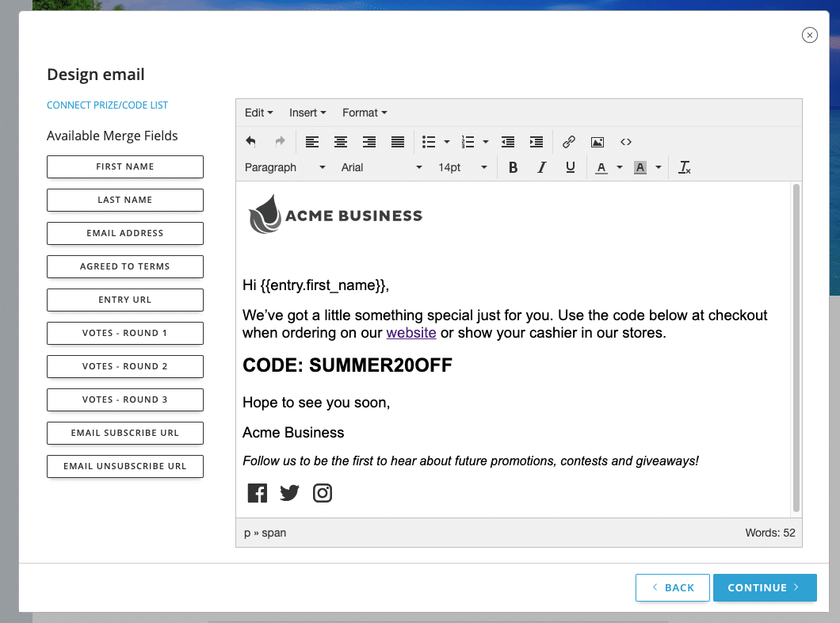Click the clear formatting icon
Screen dimensions: 840x623
(685, 167)
